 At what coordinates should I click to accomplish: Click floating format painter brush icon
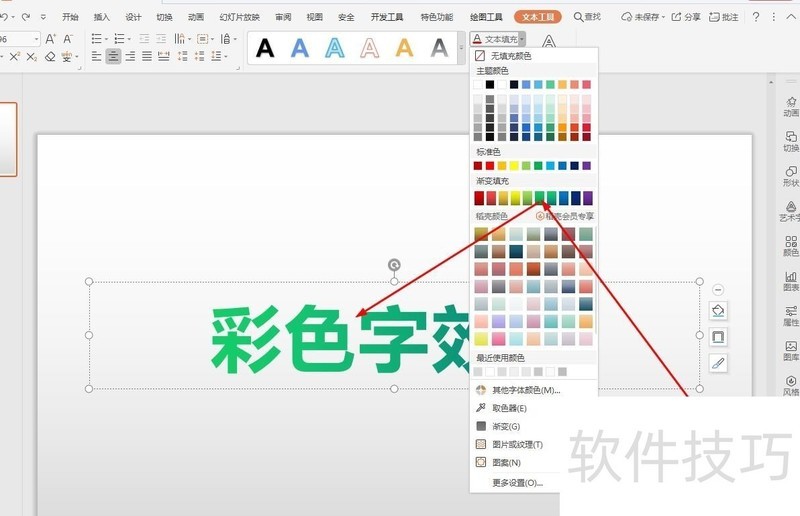coord(718,363)
